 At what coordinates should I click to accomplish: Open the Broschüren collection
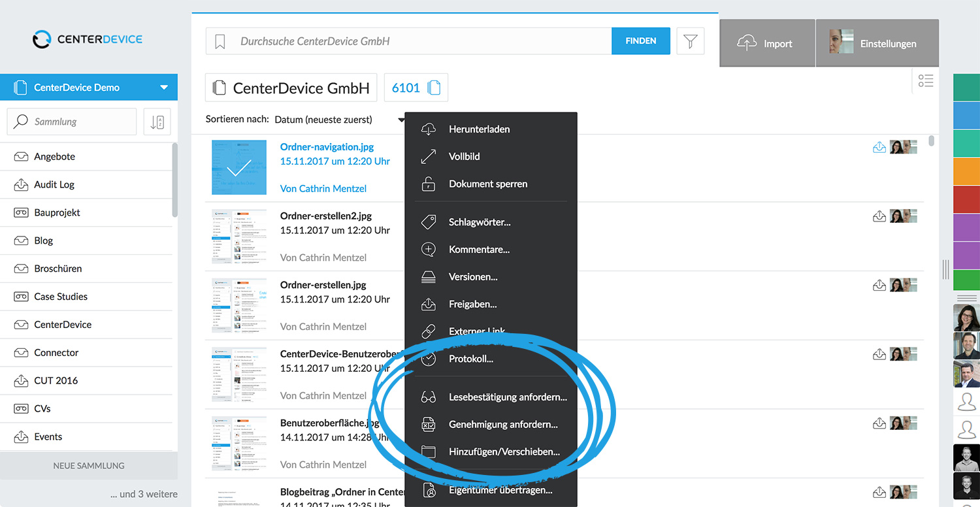click(86, 269)
